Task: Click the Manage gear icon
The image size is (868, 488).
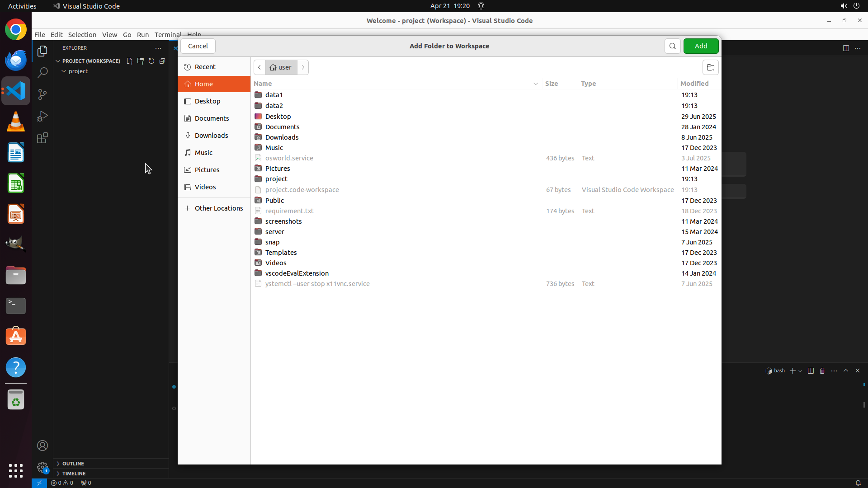Action: (42, 467)
